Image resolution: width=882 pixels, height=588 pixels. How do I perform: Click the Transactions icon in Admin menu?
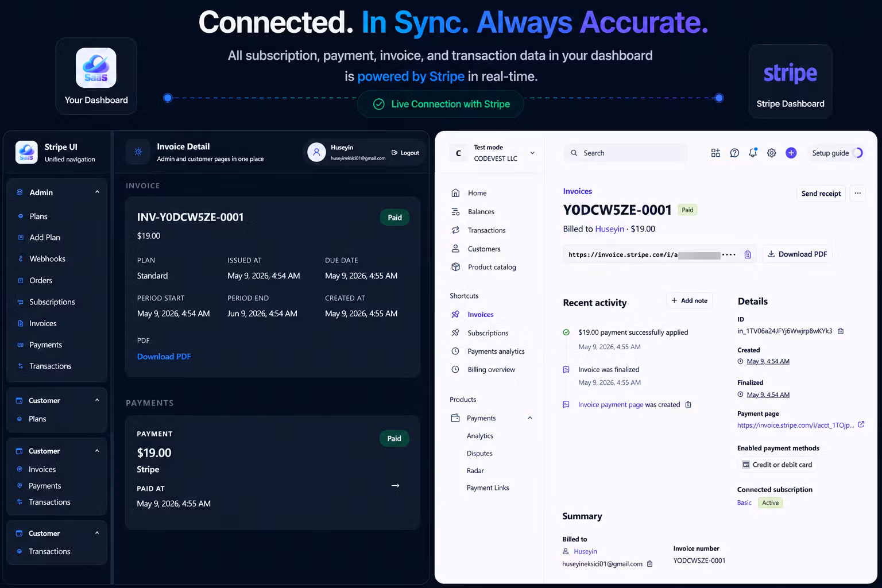pos(21,366)
